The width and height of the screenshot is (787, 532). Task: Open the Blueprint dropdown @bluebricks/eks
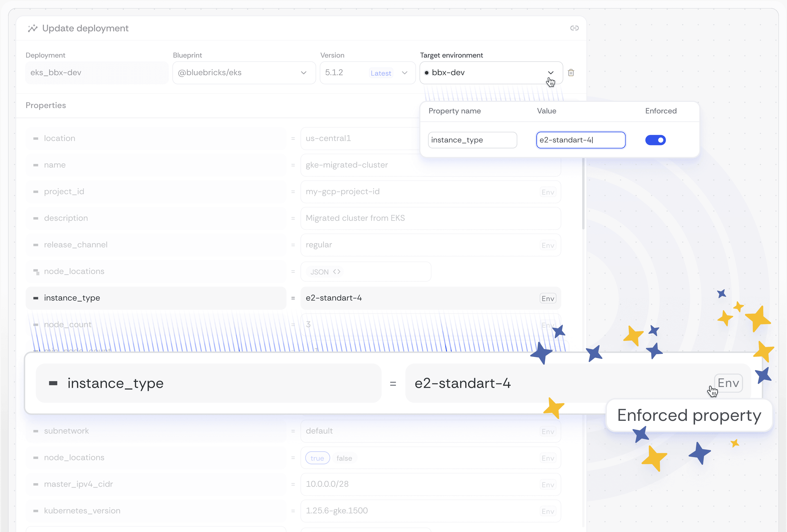coord(244,73)
